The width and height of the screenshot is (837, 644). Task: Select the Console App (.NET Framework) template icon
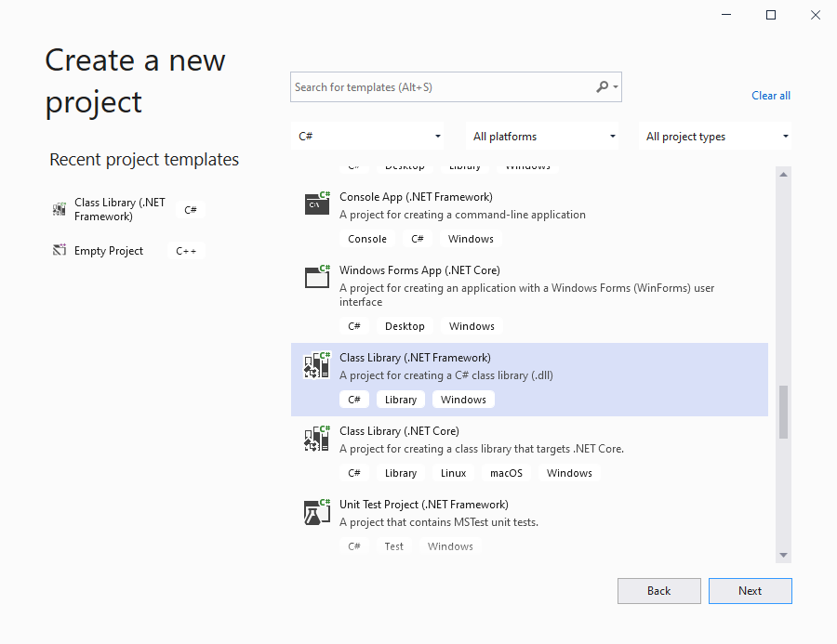coord(316,204)
